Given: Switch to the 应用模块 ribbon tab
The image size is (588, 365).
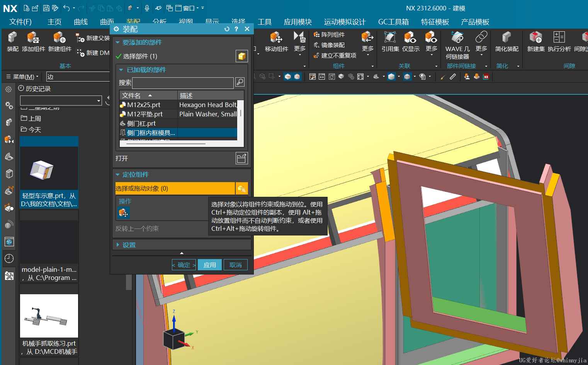Looking at the screenshot, I should [x=297, y=22].
